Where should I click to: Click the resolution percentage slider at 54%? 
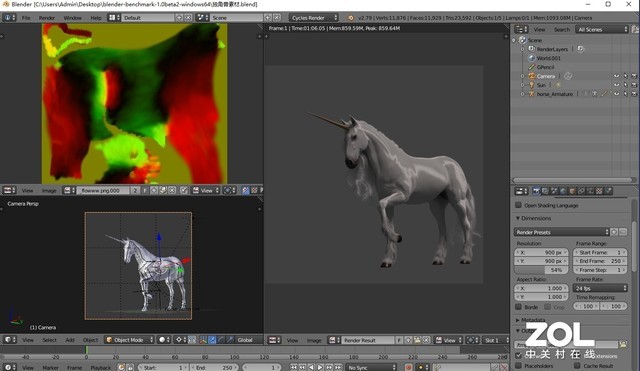(x=541, y=270)
